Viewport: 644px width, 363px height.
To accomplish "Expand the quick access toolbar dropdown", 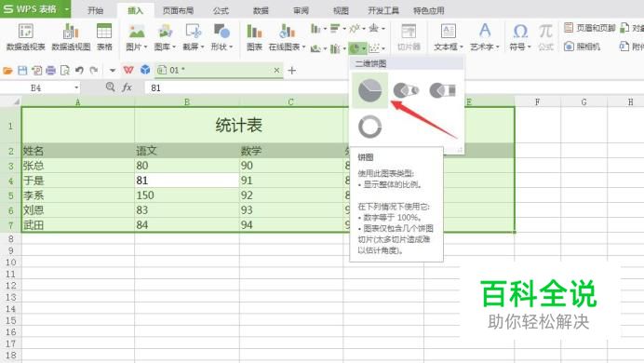I will click(x=113, y=71).
